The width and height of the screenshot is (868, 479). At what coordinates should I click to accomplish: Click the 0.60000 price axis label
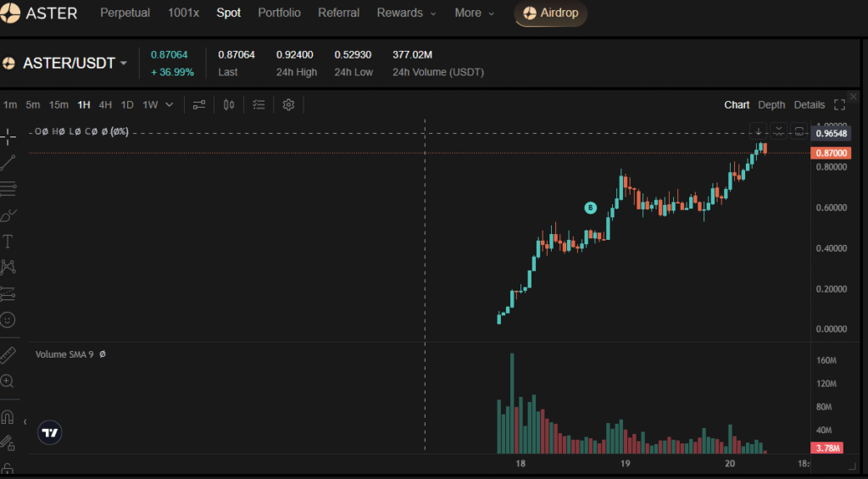[832, 208]
